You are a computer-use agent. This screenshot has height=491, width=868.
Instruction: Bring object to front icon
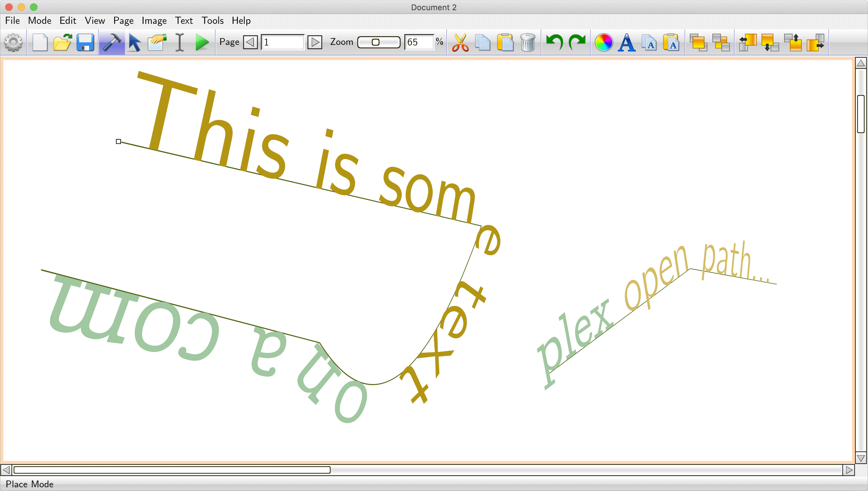click(x=698, y=42)
